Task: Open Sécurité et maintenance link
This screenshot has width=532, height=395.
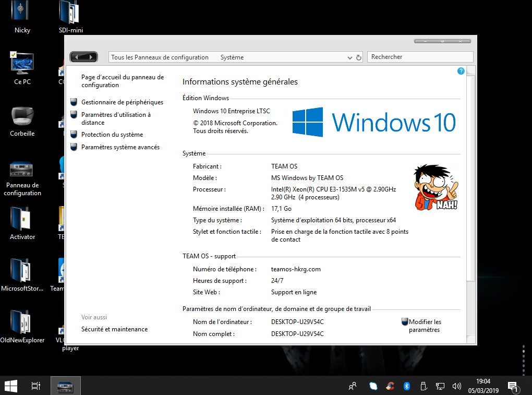Action: [x=114, y=329]
